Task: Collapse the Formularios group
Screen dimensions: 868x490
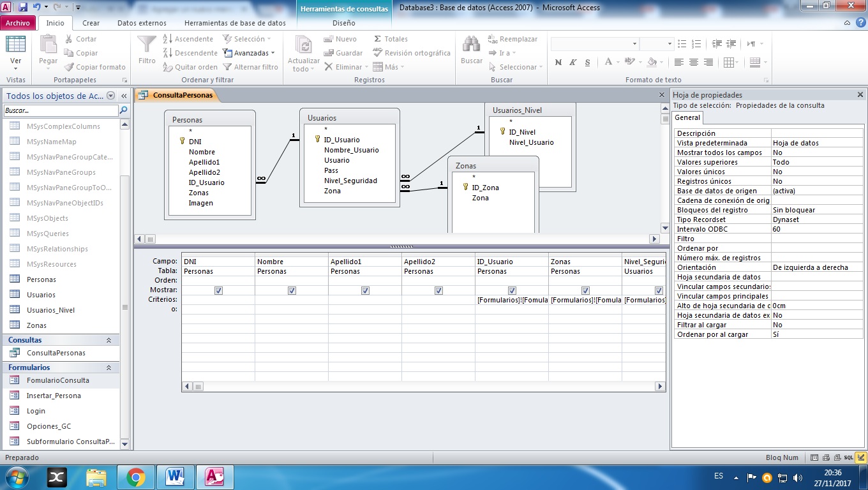Action: pos(108,367)
